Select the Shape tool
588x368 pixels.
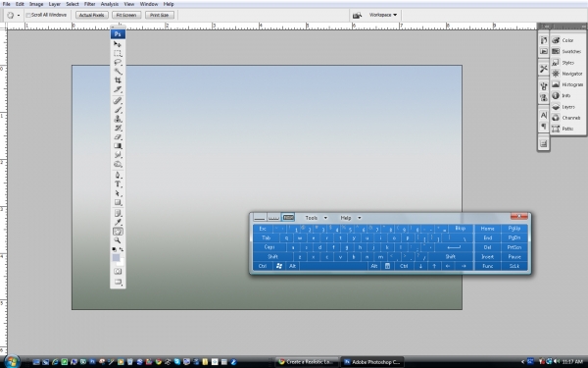[118, 203]
